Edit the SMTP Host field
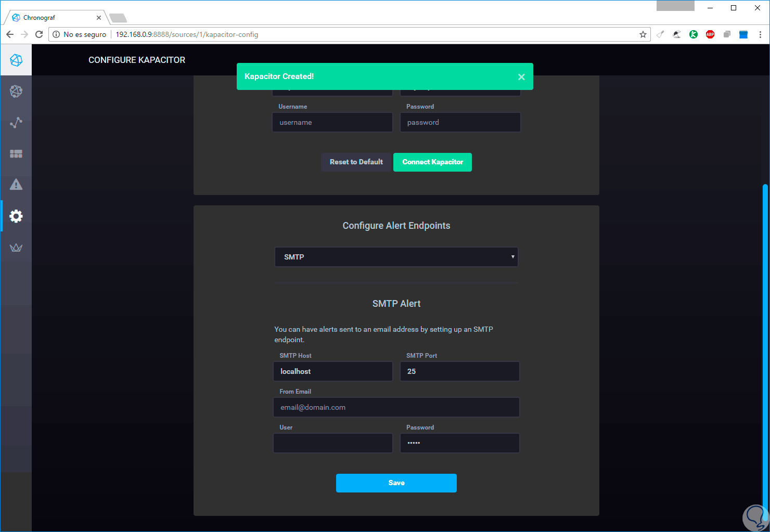This screenshot has height=532, width=770. (x=333, y=371)
